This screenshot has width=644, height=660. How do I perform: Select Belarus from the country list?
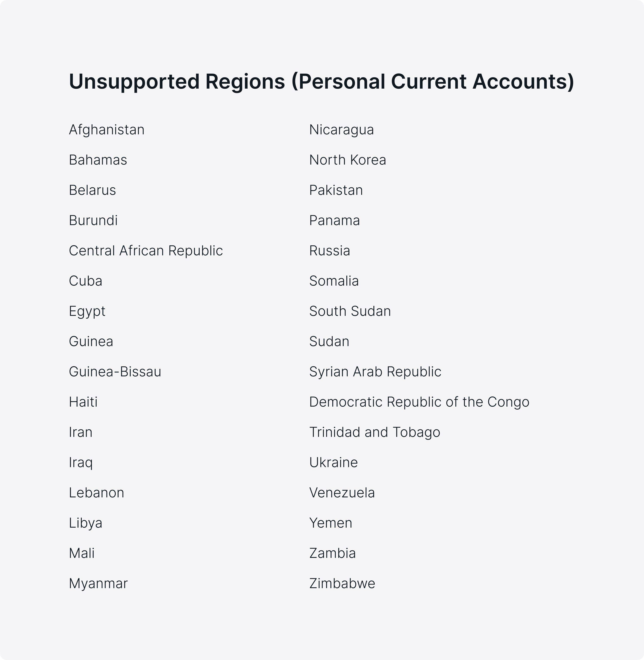click(92, 190)
